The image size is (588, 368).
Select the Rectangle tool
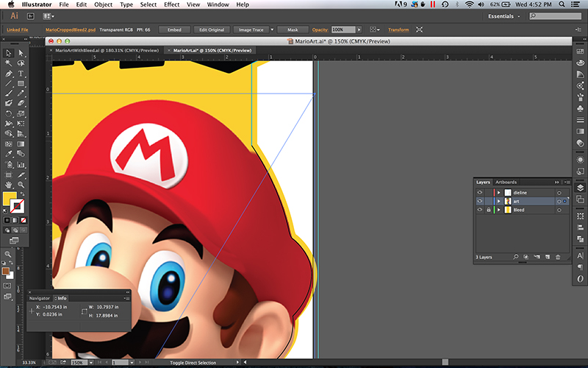coord(21,83)
